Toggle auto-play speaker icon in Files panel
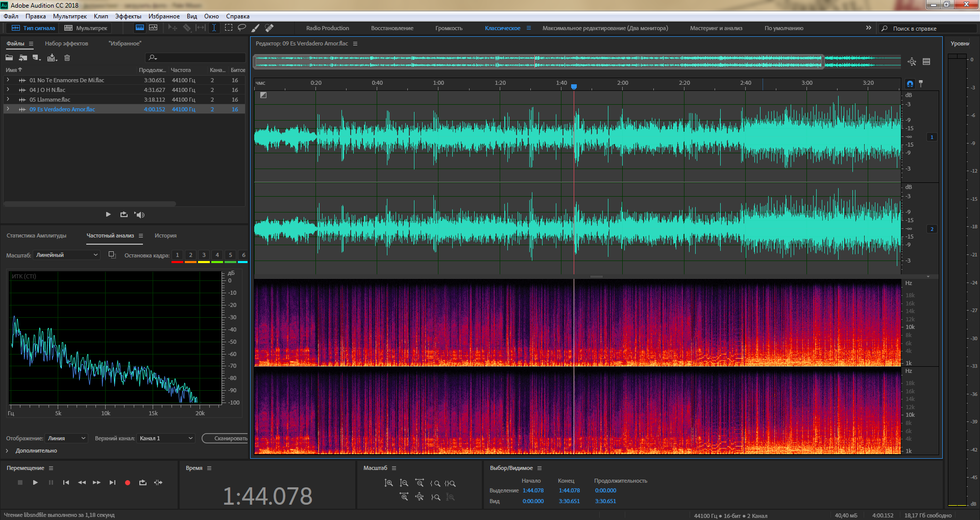Image resolution: width=980 pixels, height=520 pixels. (x=139, y=215)
